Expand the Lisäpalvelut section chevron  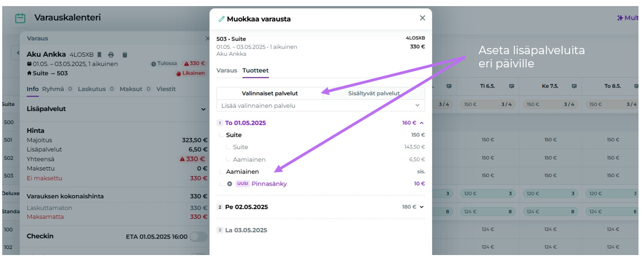click(x=203, y=109)
